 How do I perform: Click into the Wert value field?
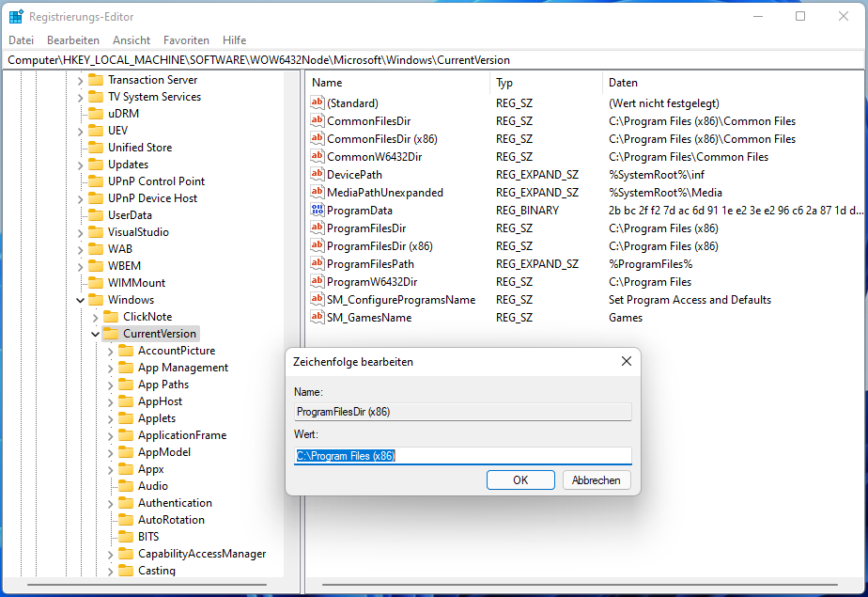pos(463,456)
